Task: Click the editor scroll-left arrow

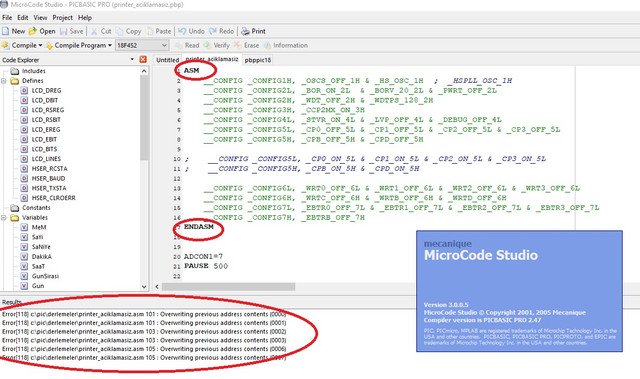Action: tap(157, 287)
